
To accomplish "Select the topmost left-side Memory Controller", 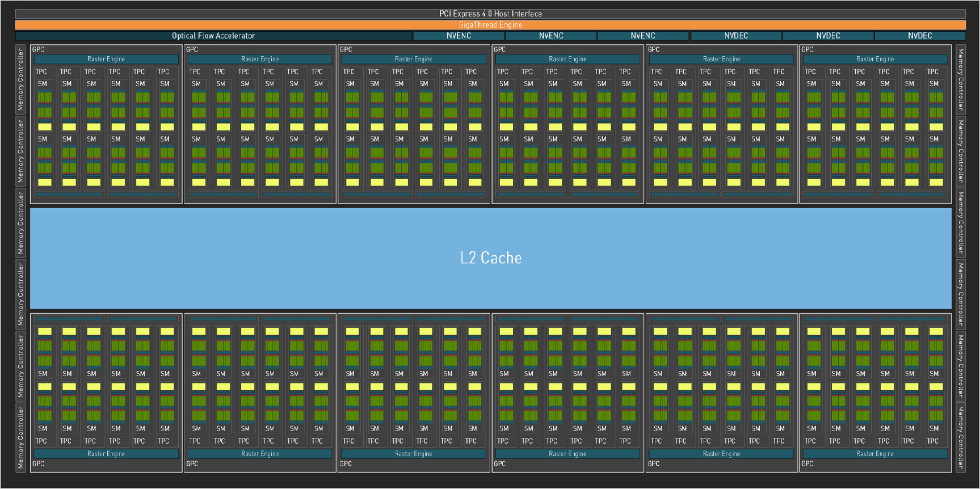I will coord(20,79).
